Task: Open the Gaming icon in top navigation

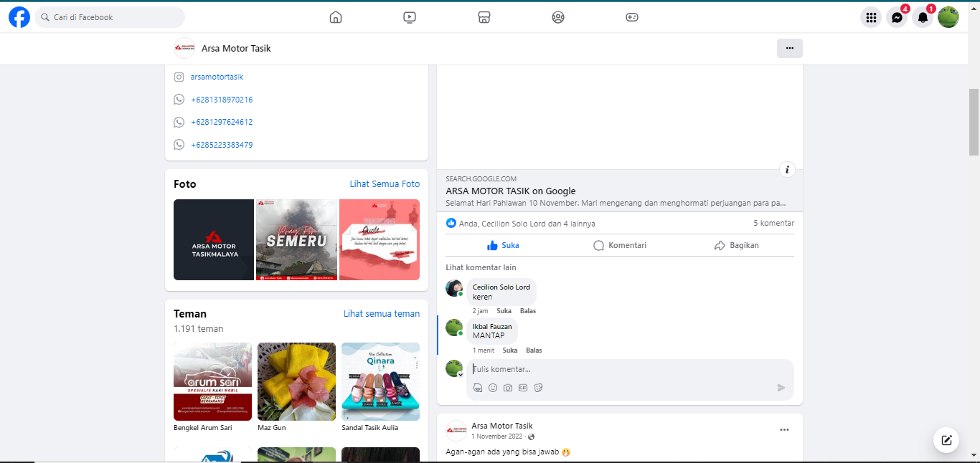Action: click(632, 17)
